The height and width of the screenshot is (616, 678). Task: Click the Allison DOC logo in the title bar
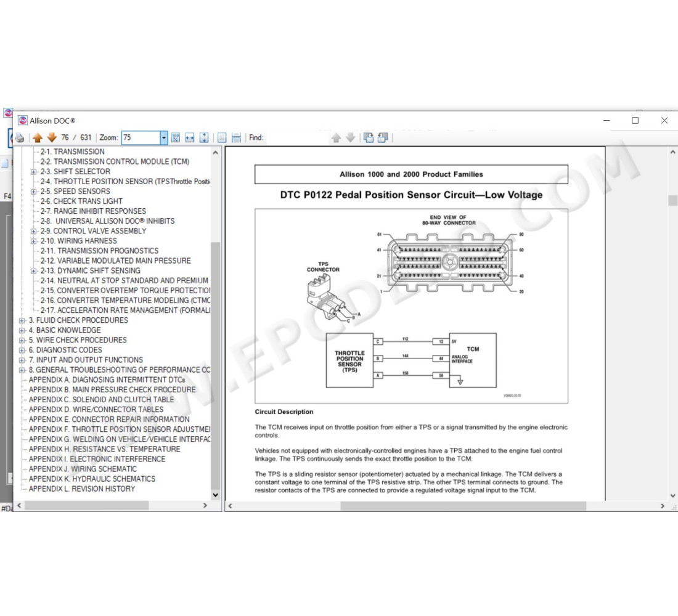tap(23, 121)
